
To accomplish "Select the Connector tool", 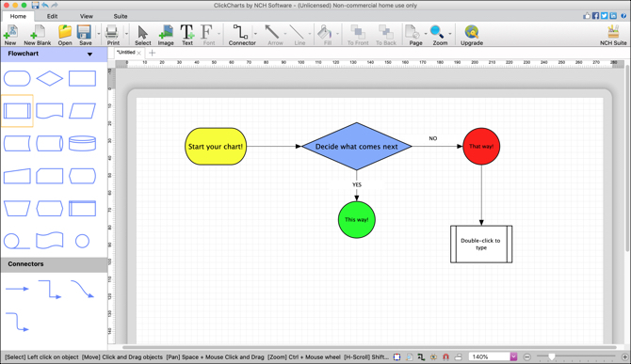I will [242, 35].
